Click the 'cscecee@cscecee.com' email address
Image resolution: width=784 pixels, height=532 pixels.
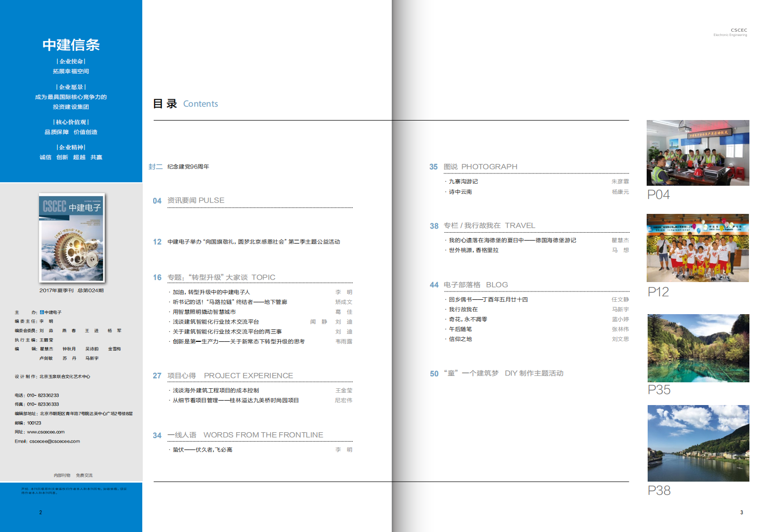(x=55, y=441)
